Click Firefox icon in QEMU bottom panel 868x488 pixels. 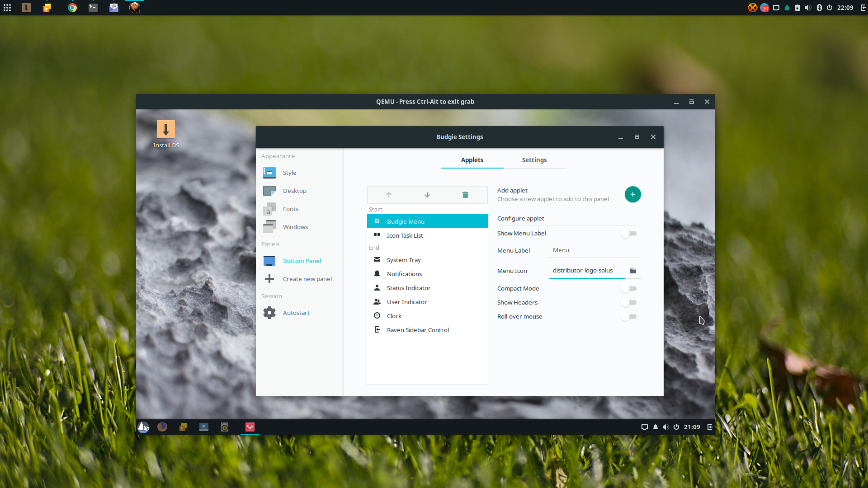tap(162, 427)
